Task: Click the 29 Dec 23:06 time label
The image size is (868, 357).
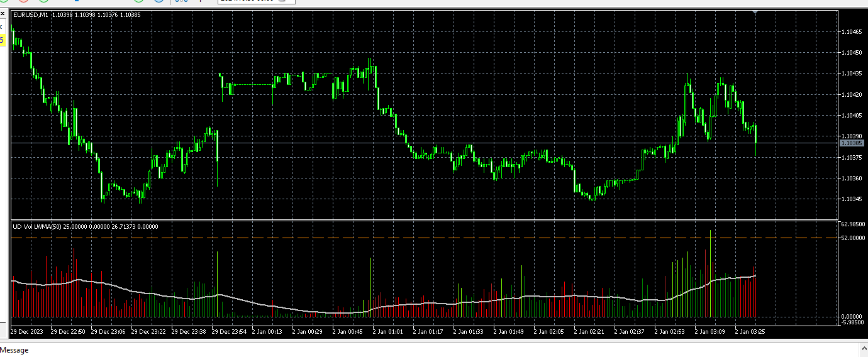Action: tap(108, 331)
